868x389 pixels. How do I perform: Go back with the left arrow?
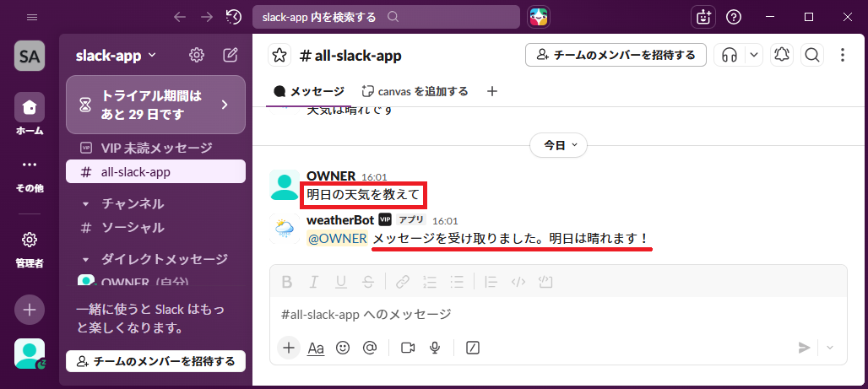(x=180, y=17)
